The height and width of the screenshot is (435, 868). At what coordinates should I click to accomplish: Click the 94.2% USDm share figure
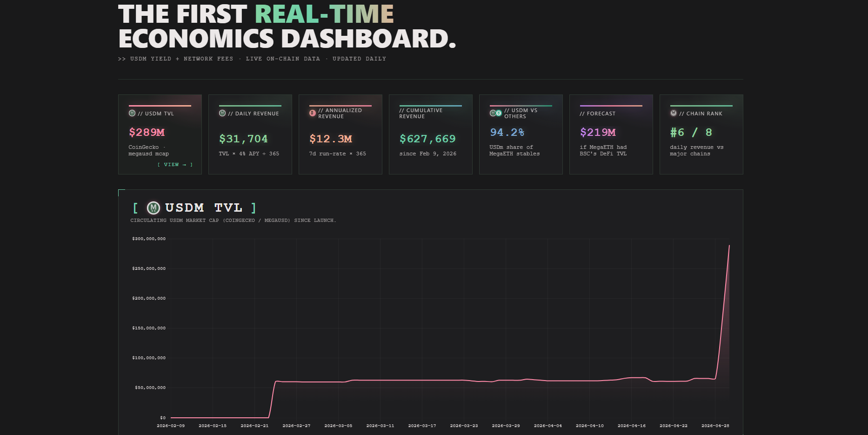point(507,133)
